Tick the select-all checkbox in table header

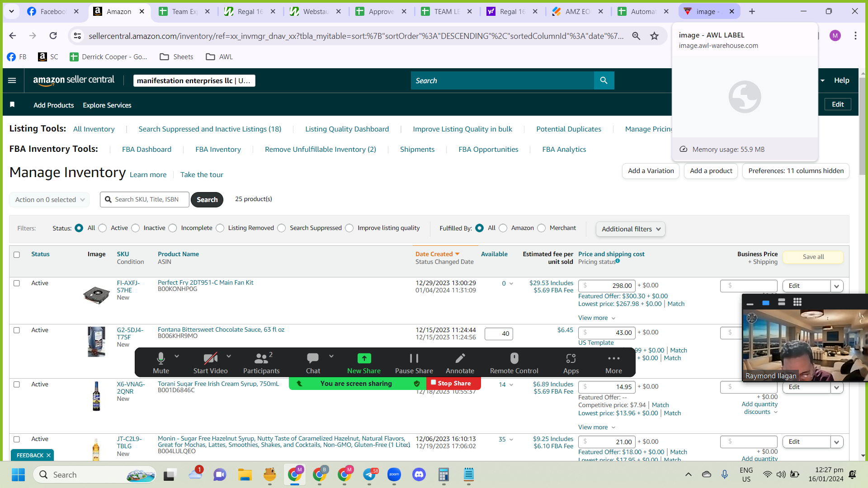pos(17,255)
